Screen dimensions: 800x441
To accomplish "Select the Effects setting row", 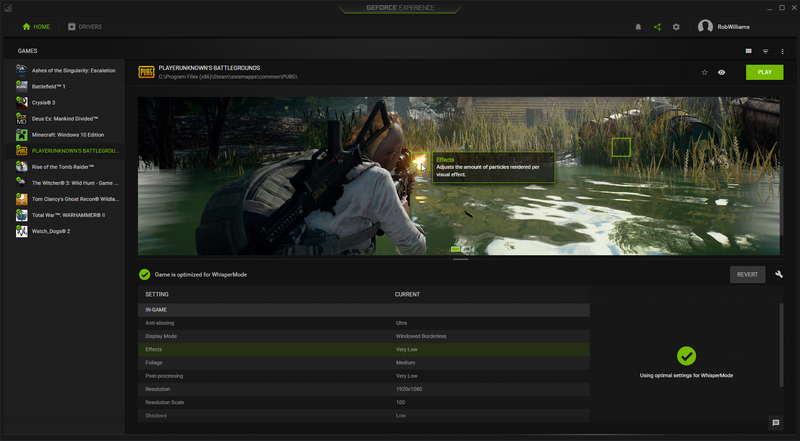I will [364, 350].
